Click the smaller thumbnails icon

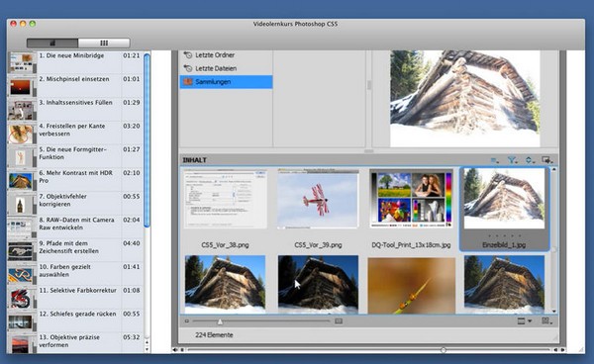click(187, 321)
